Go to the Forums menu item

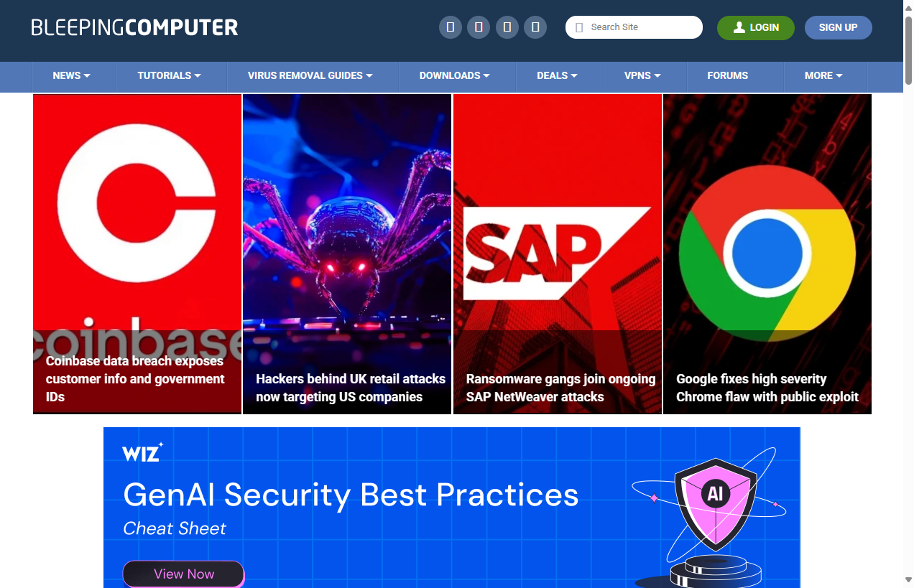(727, 75)
